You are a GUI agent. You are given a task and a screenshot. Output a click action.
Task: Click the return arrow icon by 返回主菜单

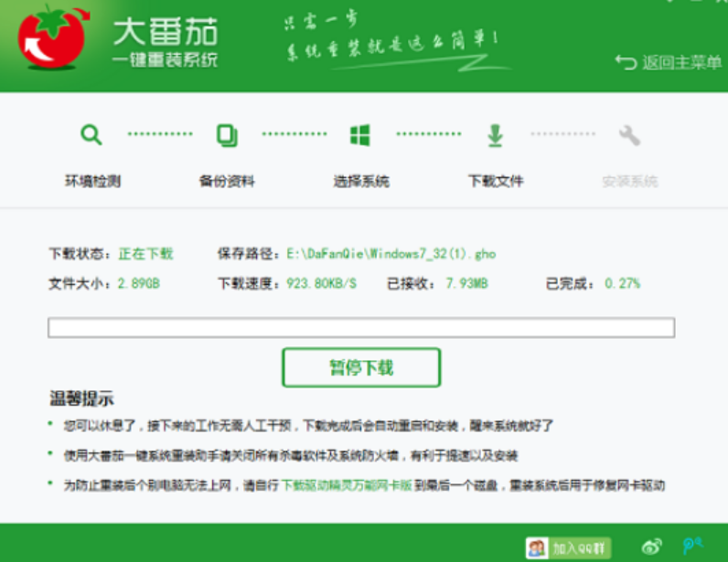(626, 62)
